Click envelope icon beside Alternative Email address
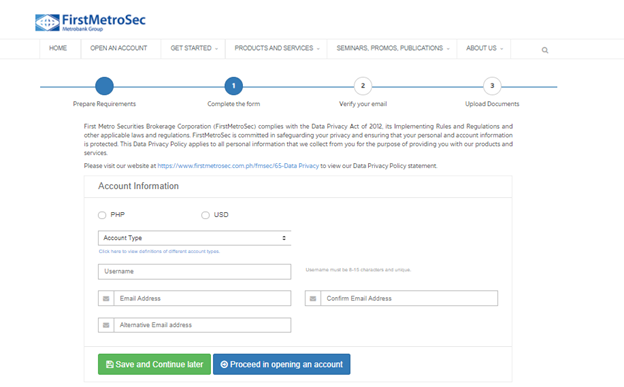Viewport: 624px width, 387px height. 106,325
